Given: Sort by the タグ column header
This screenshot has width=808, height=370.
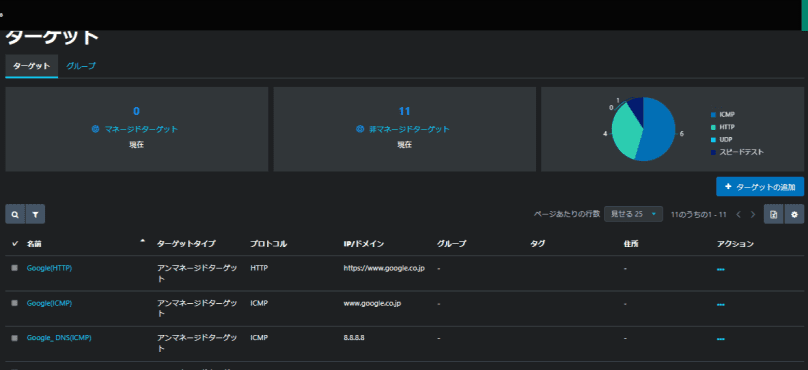Looking at the screenshot, I should (537, 244).
